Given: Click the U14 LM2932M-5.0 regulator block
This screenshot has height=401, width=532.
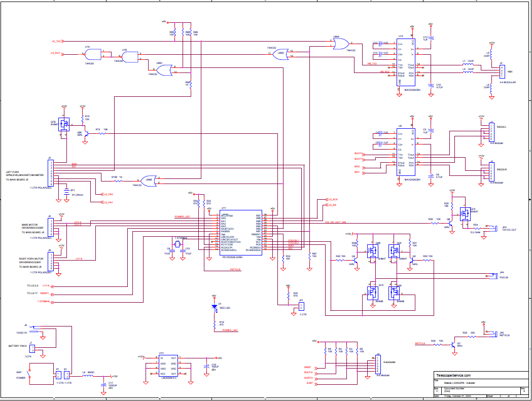Looking at the screenshot, I should [168, 366].
